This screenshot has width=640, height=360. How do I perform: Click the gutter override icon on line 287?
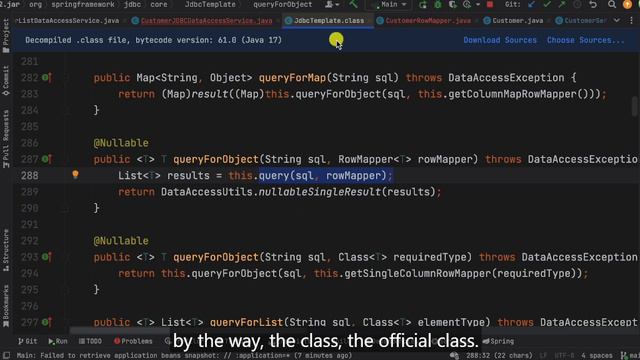coord(47,159)
